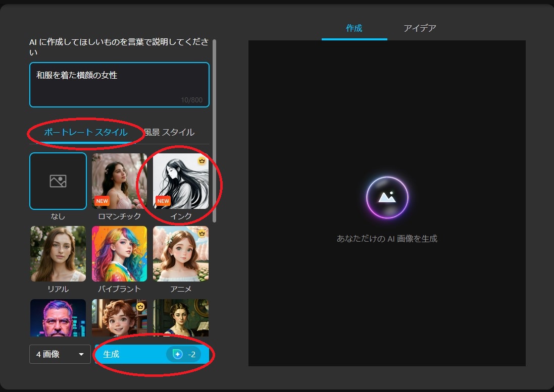Click the ロマンチック label text
Viewport: 554px width, 392px height.
pos(119,216)
